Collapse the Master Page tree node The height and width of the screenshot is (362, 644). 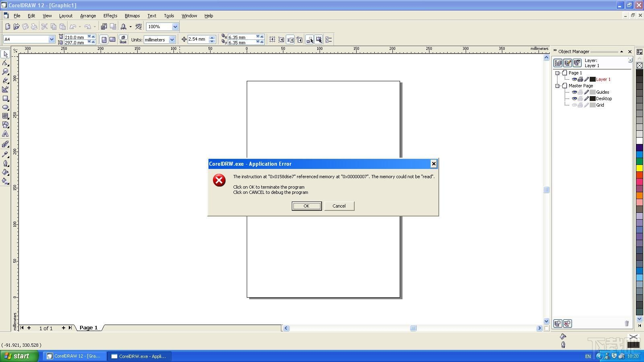click(557, 86)
